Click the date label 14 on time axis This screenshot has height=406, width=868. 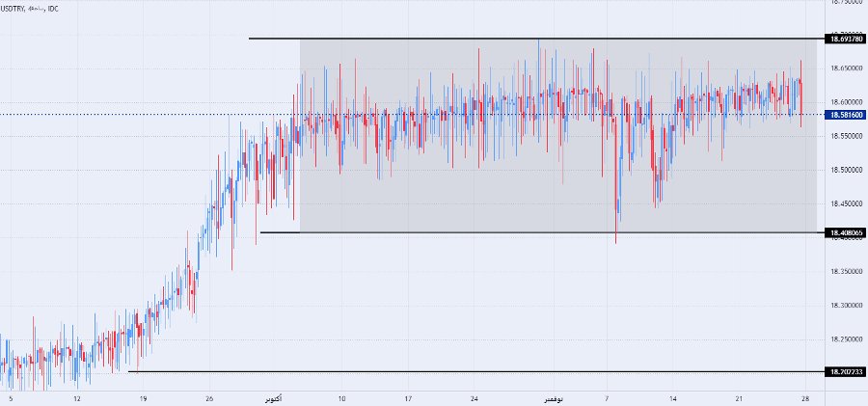[x=673, y=399]
